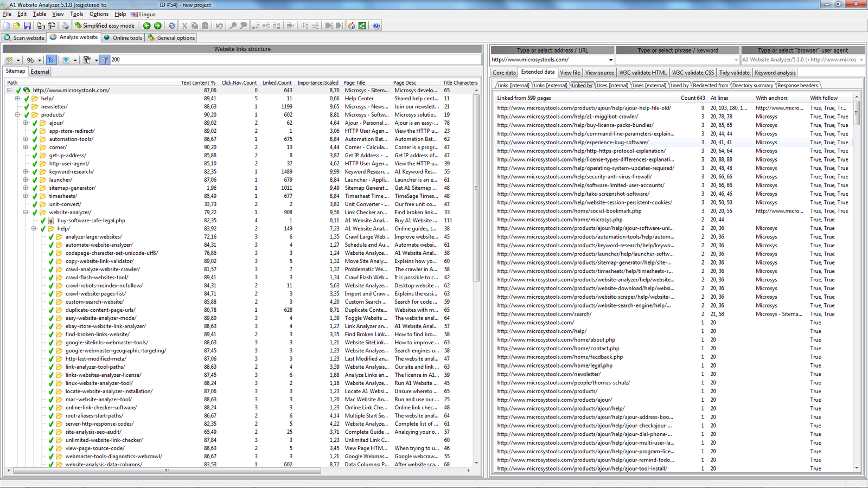Open the Options menu
The image size is (868, 488).
point(99,14)
